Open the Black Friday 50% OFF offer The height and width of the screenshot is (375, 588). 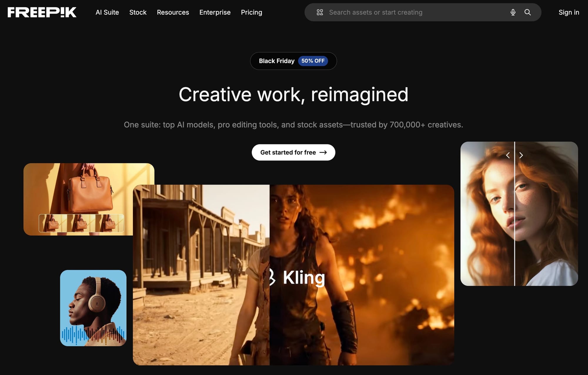[293, 61]
